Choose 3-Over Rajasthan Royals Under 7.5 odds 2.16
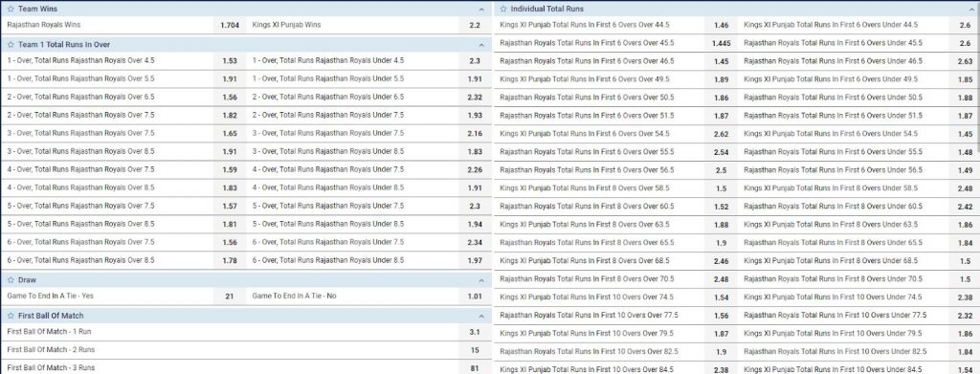The height and width of the screenshot is (374, 980). pos(475,134)
